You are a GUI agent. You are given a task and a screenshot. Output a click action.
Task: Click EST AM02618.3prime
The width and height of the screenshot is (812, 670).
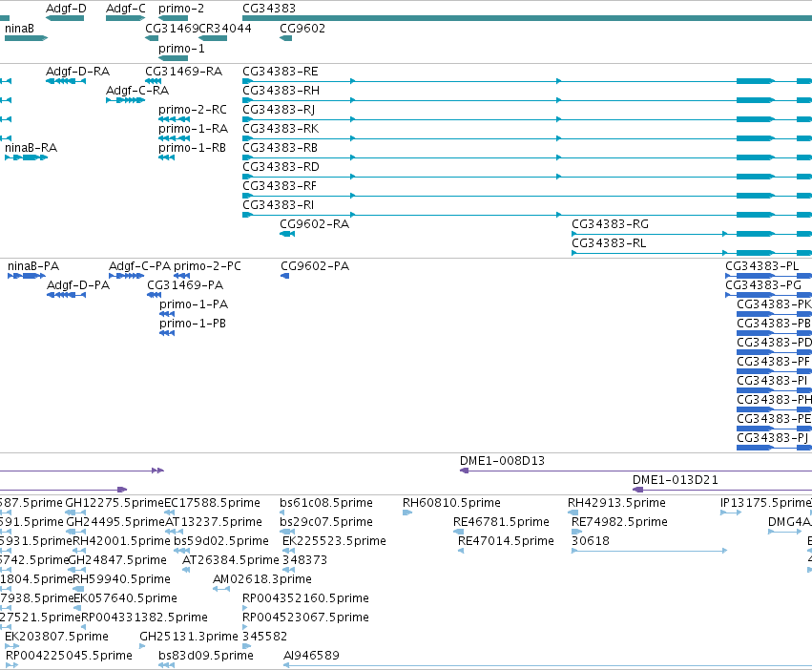point(262,579)
